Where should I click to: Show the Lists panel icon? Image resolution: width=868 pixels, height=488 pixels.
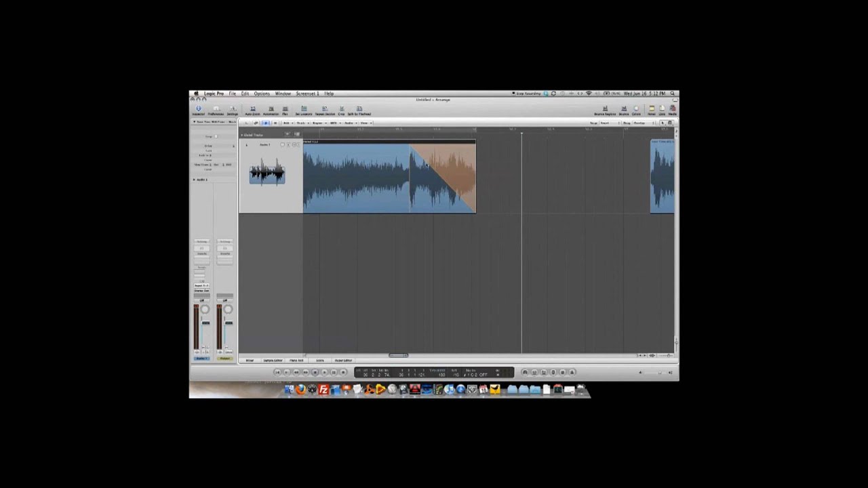pyautogui.click(x=662, y=109)
